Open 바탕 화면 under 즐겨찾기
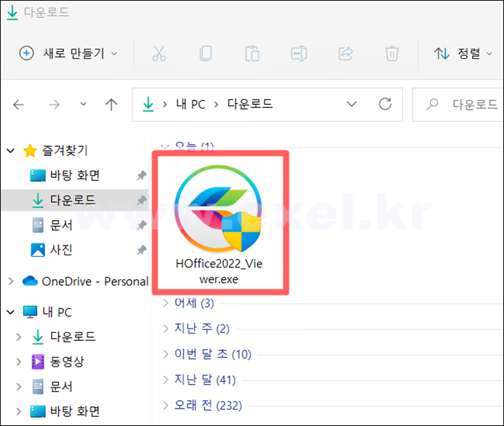 point(75,176)
